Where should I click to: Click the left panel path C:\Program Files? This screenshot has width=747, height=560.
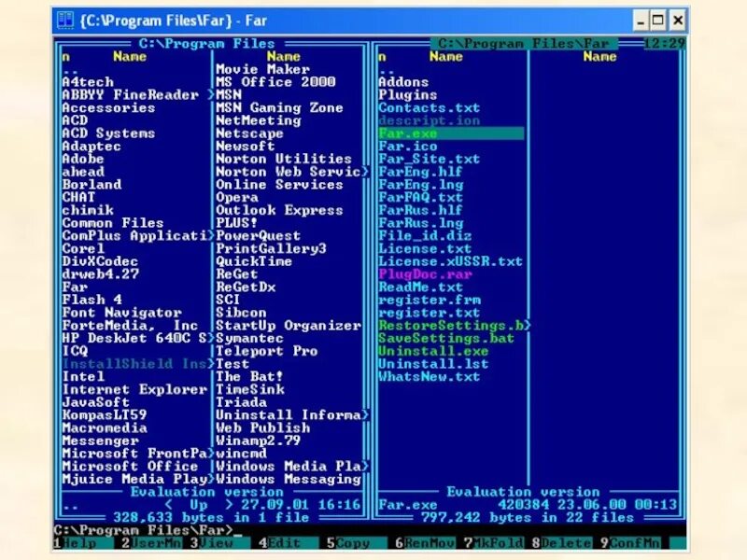(x=206, y=43)
